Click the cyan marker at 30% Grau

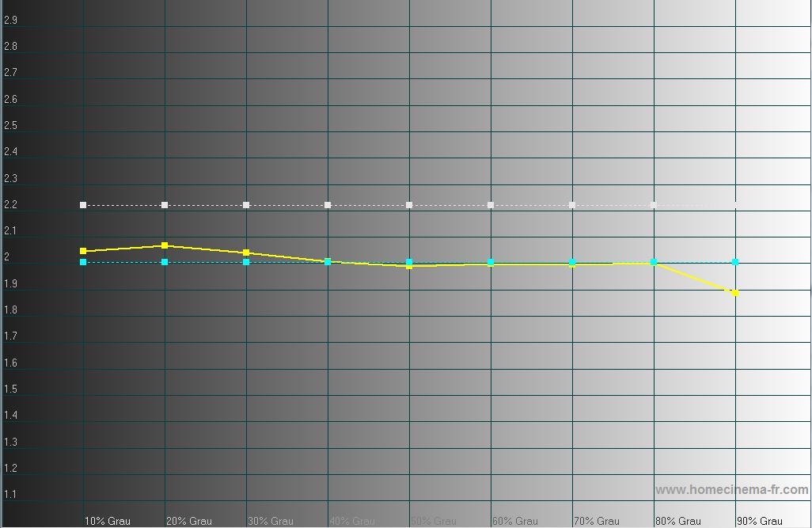[x=246, y=262]
